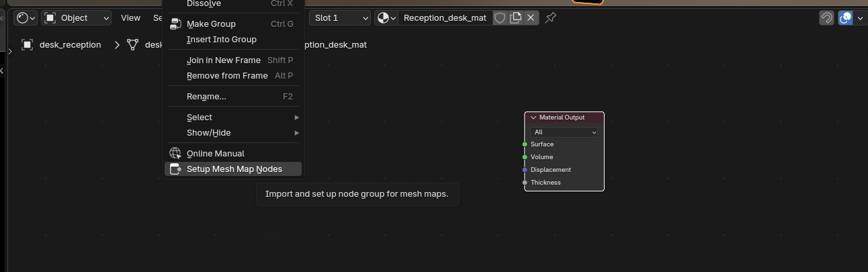Toggle the pin icon next to material
This screenshot has height=272, width=868.
click(550, 18)
